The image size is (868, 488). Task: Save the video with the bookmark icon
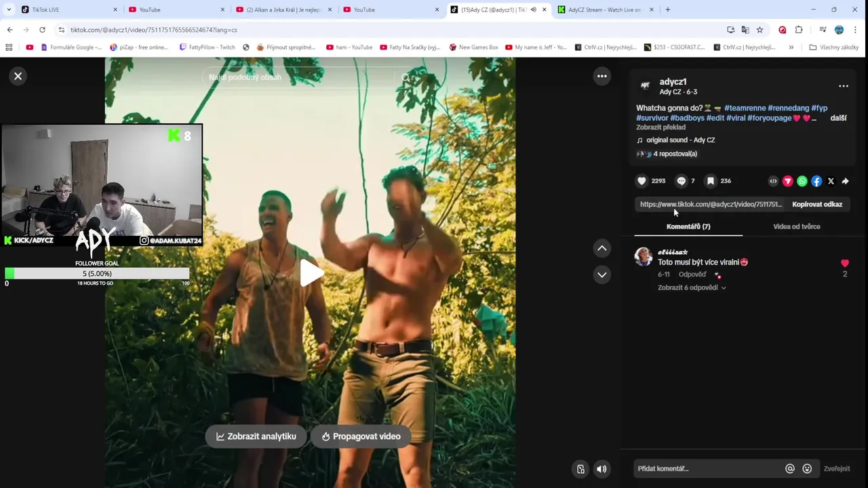(x=710, y=181)
